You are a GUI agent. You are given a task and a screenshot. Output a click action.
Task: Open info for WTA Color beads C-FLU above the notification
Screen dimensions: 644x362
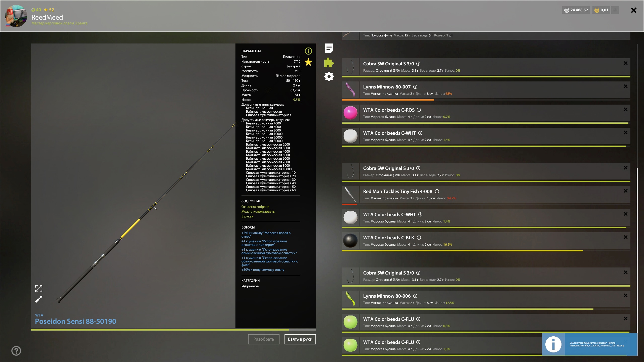point(418,319)
